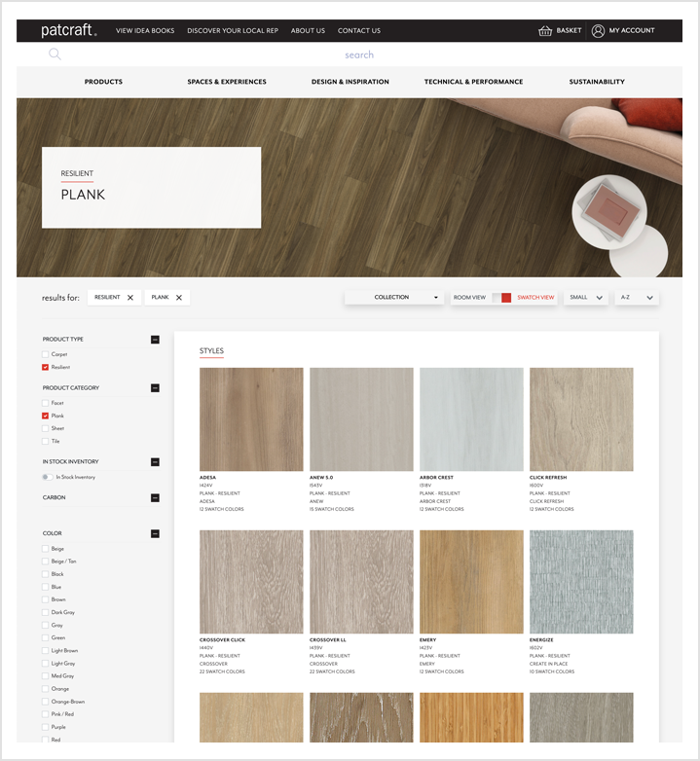Image resolution: width=700 pixels, height=761 pixels.
Task: Open the Products menu
Action: (x=103, y=82)
